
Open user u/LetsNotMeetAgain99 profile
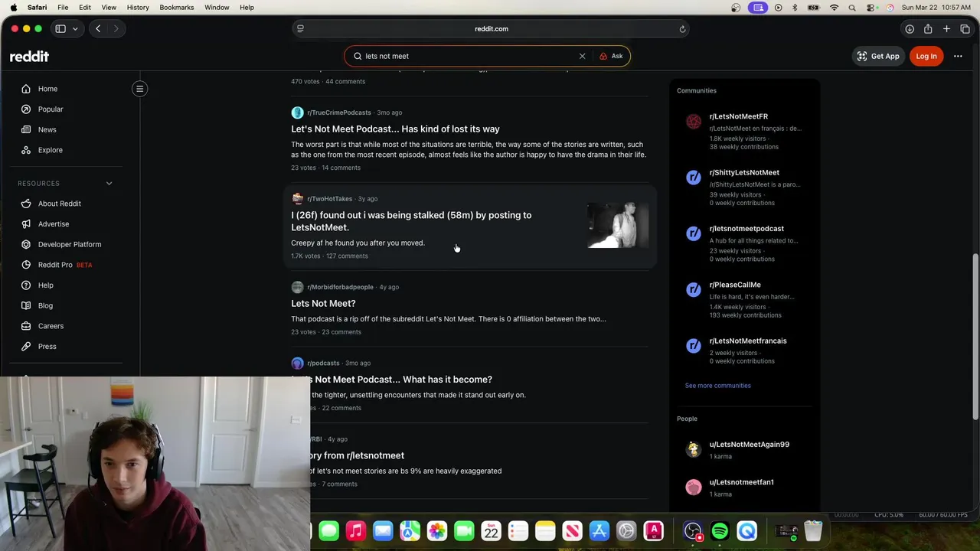pos(750,444)
